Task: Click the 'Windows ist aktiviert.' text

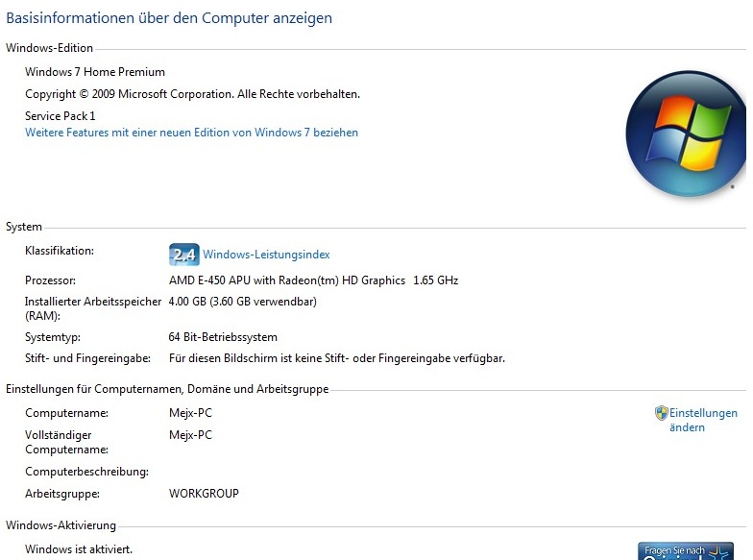Action: tap(79, 549)
